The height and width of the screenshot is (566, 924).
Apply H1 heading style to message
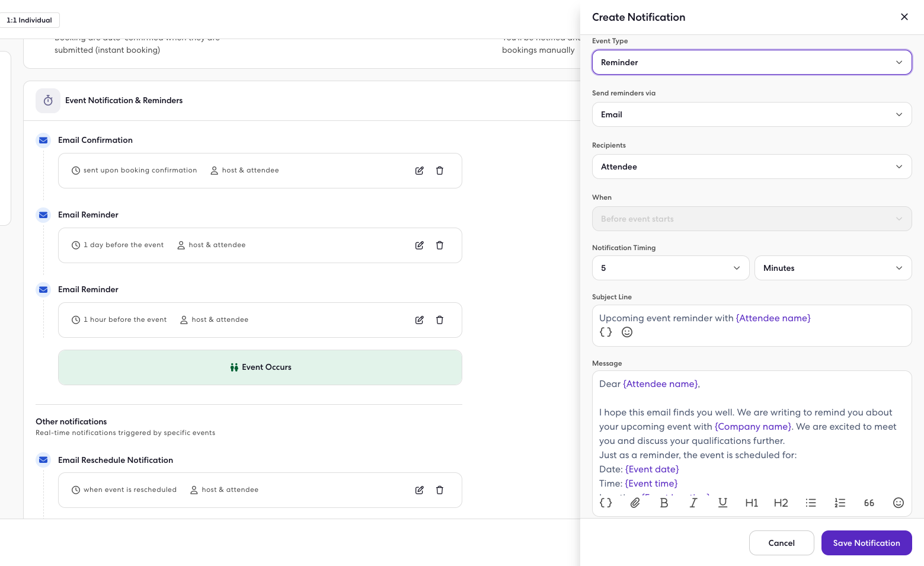coord(752,503)
